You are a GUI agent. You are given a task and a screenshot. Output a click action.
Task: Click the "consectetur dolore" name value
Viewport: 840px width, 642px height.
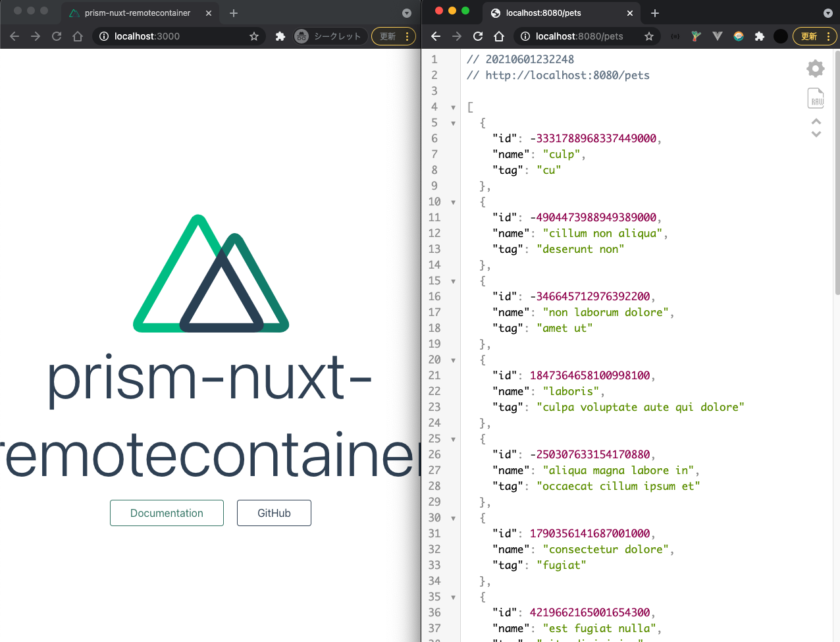click(x=606, y=549)
